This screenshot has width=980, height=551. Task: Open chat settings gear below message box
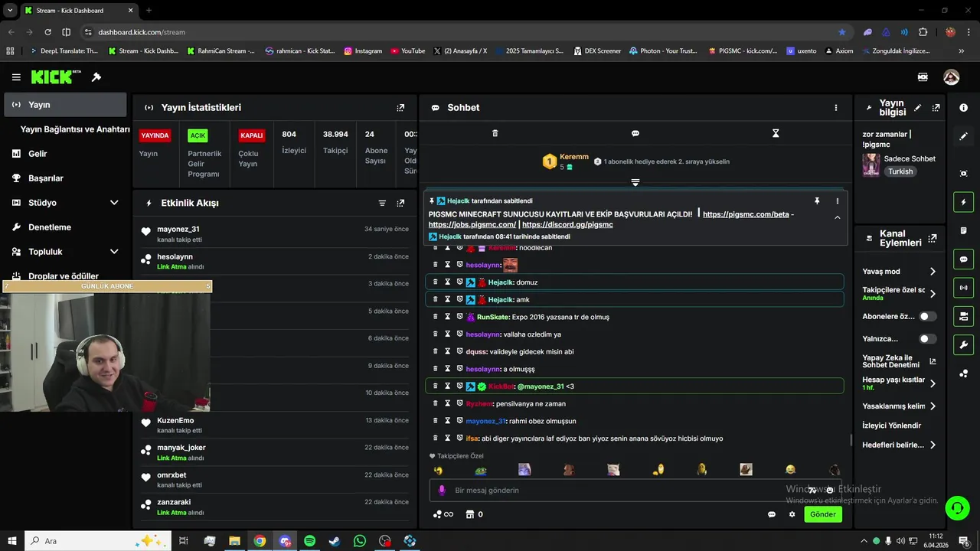[792, 514]
